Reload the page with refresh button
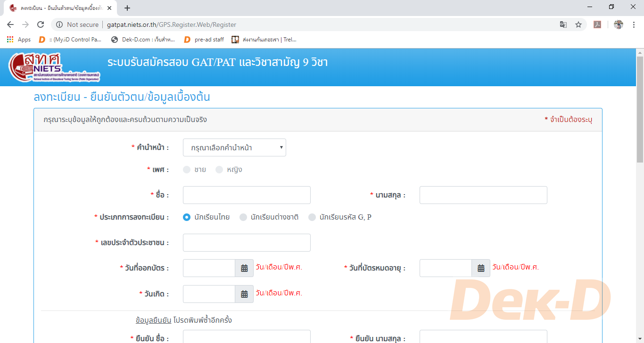The height and width of the screenshot is (343, 644). pyautogui.click(x=41, y=24)
